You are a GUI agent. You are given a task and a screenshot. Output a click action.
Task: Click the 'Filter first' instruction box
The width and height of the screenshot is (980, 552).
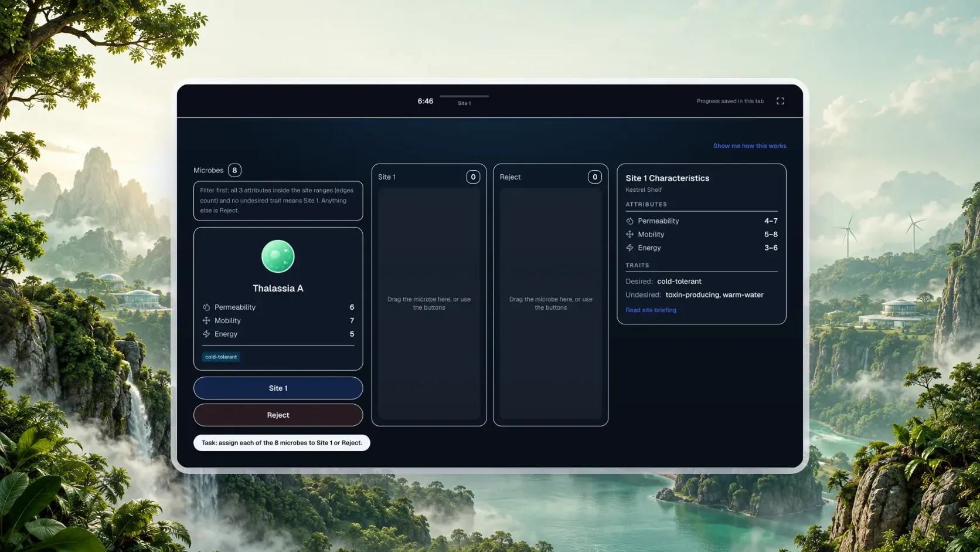coord(278,201)
